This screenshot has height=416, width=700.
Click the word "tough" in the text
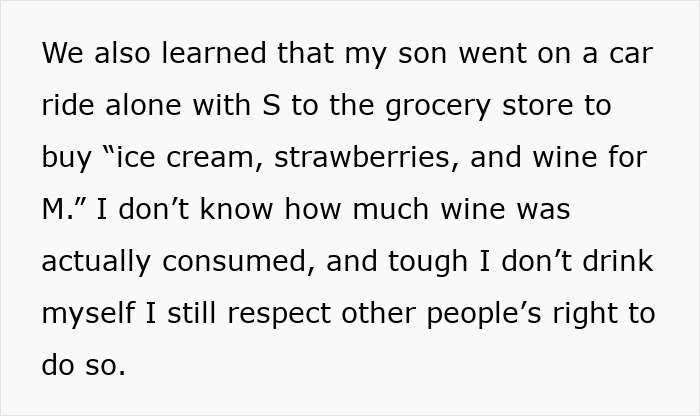[428, 262]
